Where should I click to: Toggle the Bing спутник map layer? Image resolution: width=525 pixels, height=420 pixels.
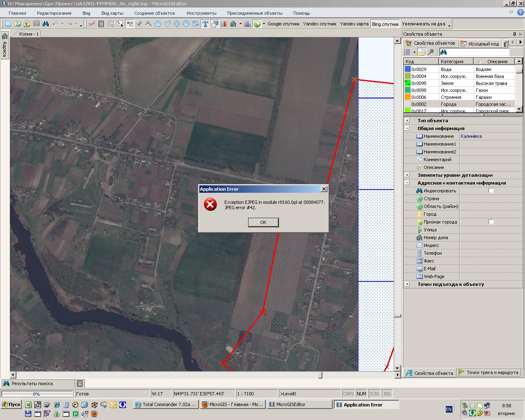click(385, 24)
